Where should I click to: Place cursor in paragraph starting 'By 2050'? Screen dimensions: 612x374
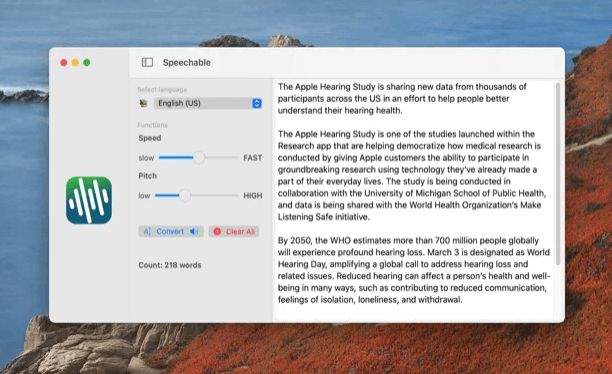pos(414,270)
